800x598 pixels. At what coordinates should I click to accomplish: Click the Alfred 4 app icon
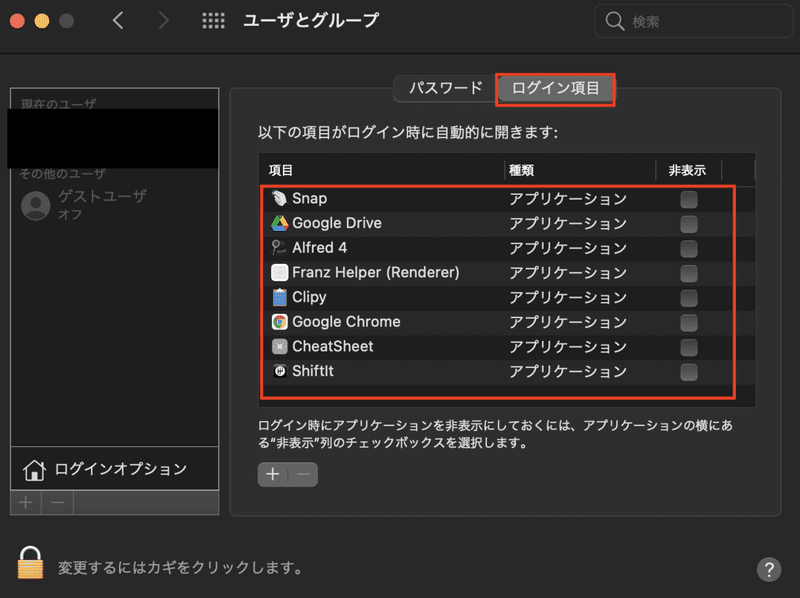click(280, 248)
